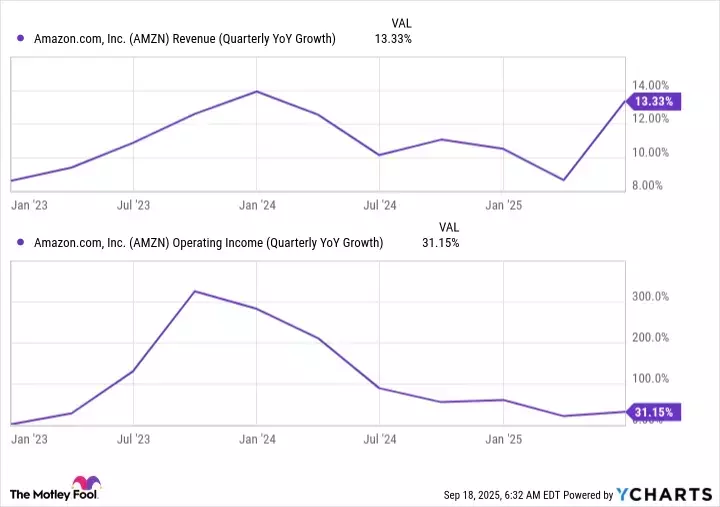Viewport: 720px width, 507px height.
Task: Click the purple Revenue legend dot
Action: pyautogui.click(x=22, y=39)
